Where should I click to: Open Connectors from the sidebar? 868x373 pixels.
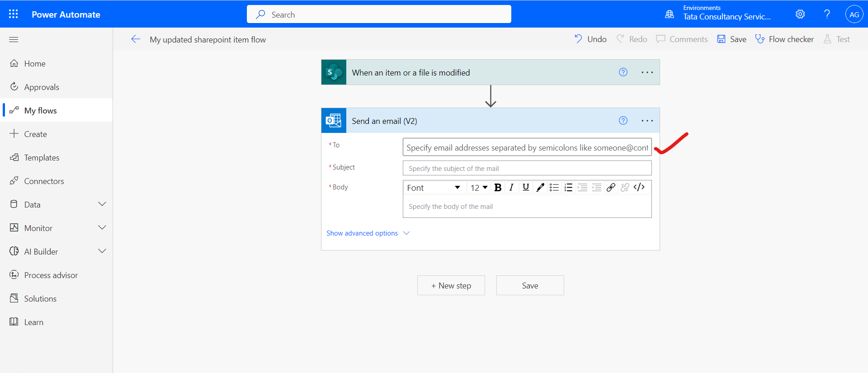pos(44,181)
